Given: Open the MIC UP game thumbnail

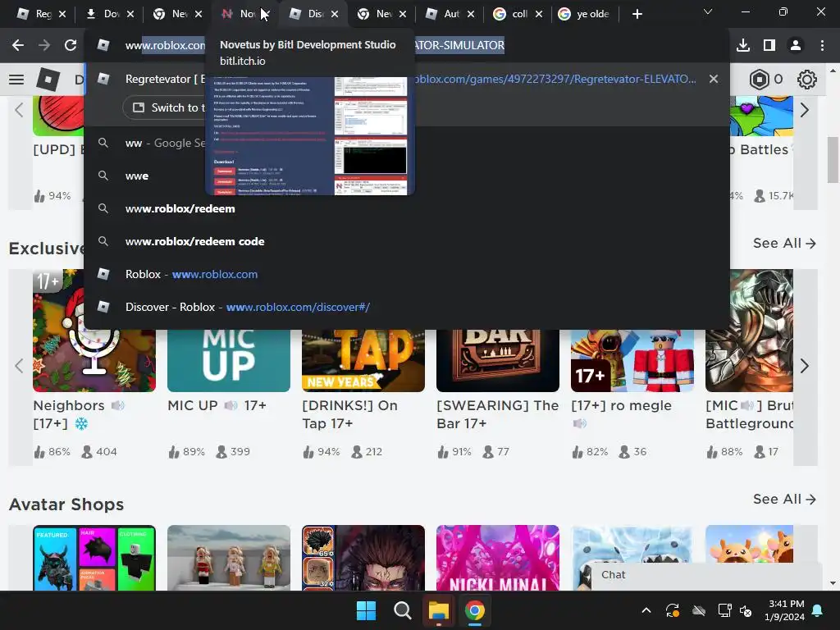Looking at the screenshot, I should (229, 361).
